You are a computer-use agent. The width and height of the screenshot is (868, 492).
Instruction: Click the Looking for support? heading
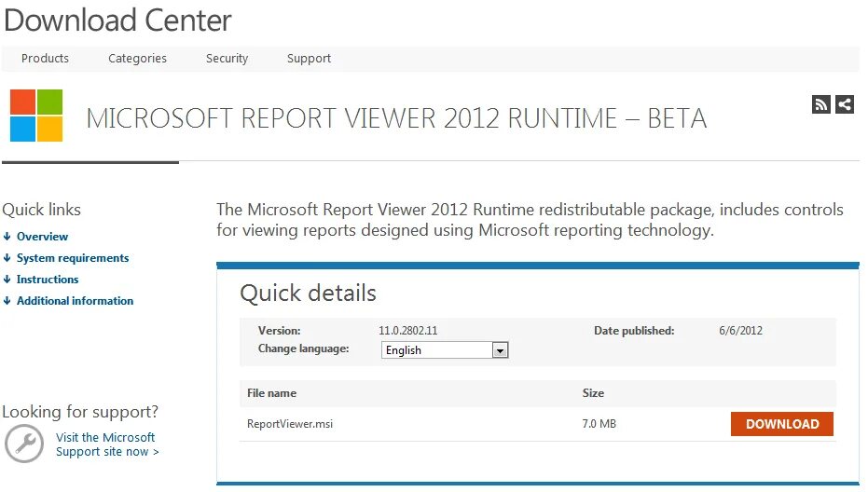(x=80, y=412)
